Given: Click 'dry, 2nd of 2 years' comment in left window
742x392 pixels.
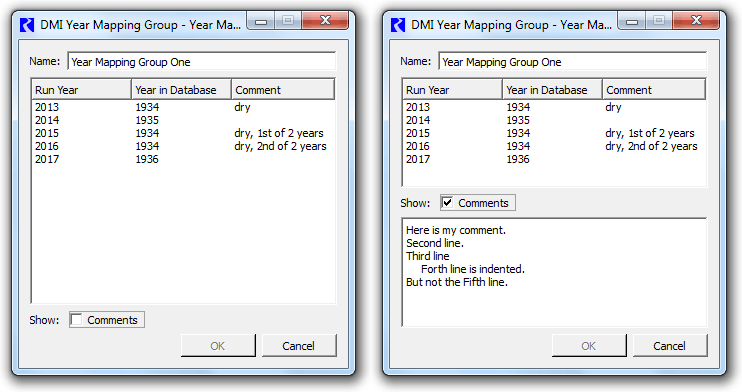Looking at the screenshot, I should coord(280,146).
